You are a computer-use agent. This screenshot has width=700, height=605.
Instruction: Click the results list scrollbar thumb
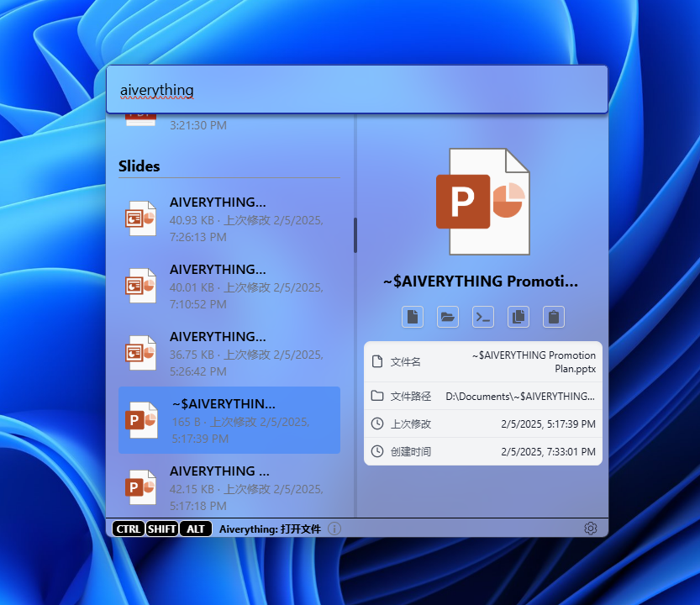(x=355, y=235)
